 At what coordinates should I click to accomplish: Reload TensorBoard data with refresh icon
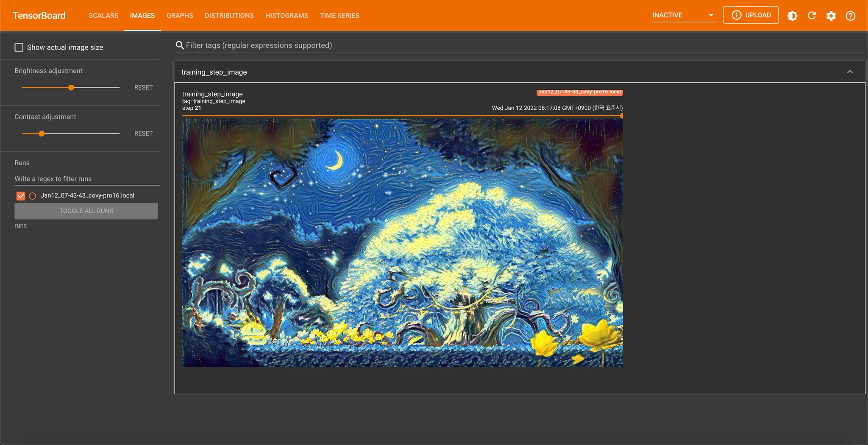[812, 16]
